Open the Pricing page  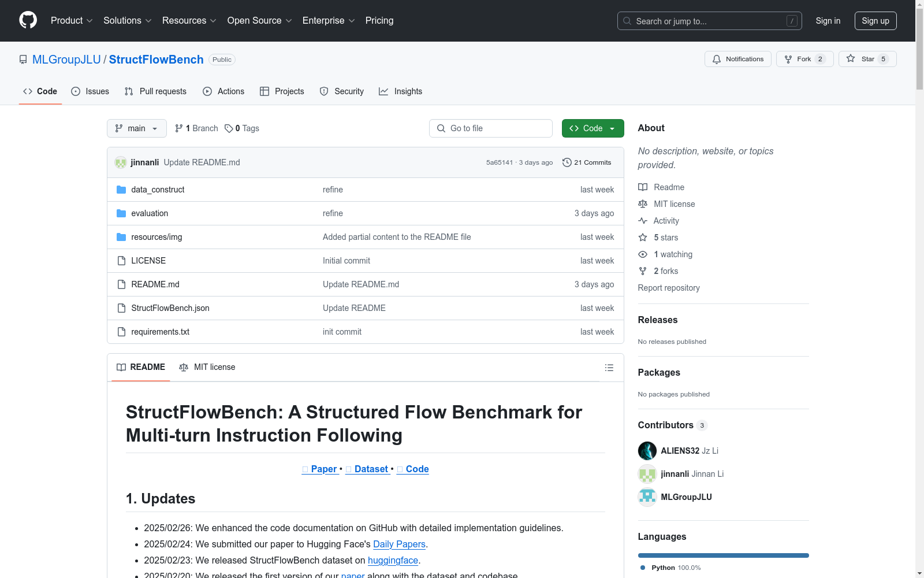point(379,21)
